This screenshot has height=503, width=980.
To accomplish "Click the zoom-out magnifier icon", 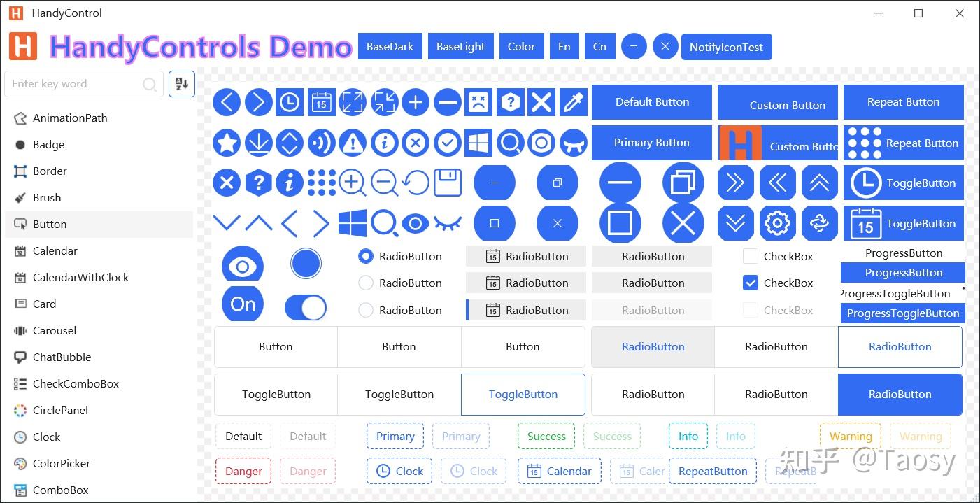I will pyautogui.click(x=385, y=183).
